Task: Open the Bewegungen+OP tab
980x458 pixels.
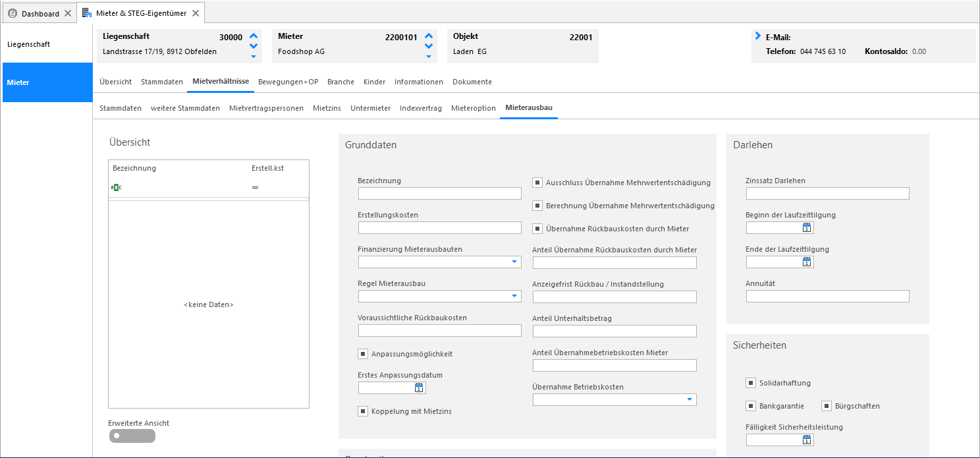Action: point(288,82)
